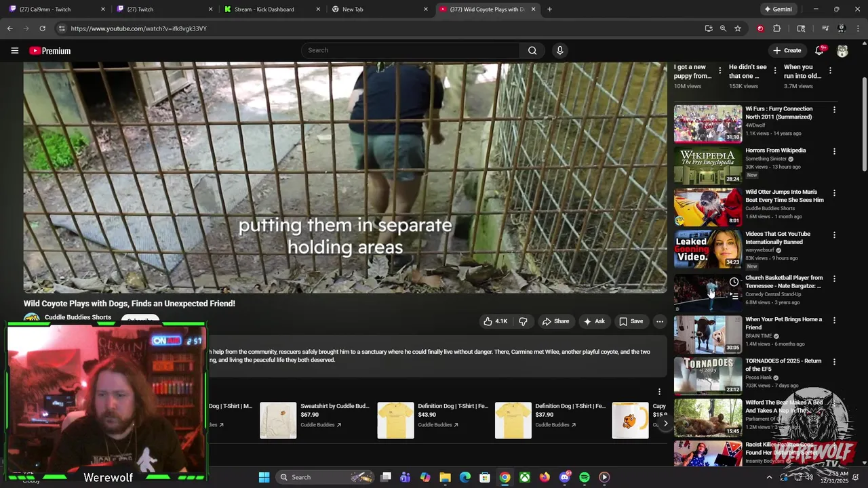Viewport: 868px width, 488px height.
Task: Click the video player area
Action: pyautogui.click(x=345, y=178)
